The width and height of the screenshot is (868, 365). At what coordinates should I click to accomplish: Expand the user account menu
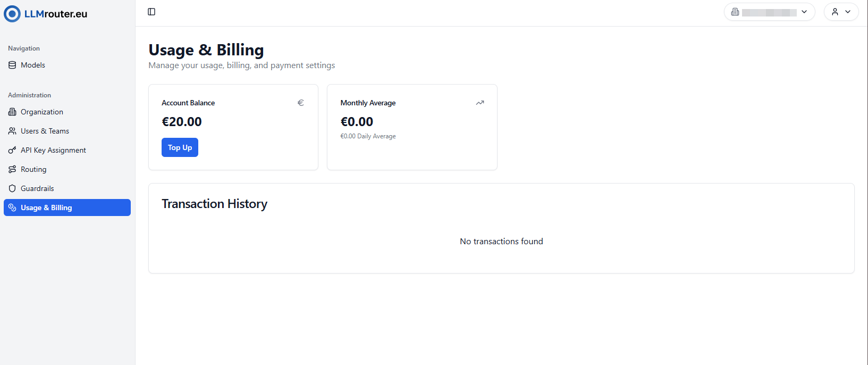[x=841, y=12]
